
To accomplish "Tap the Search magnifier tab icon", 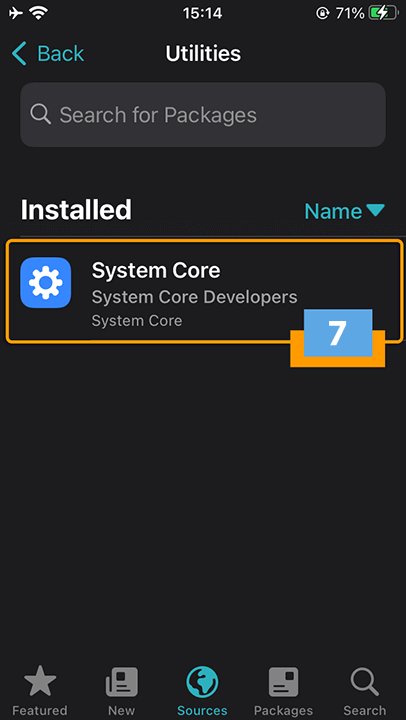I will (365, 682).
